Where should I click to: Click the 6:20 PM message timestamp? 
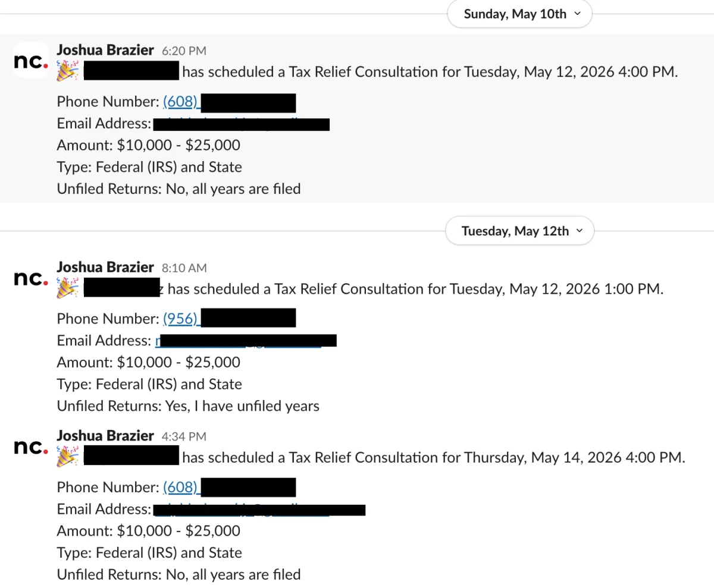[x=184, y=51]
